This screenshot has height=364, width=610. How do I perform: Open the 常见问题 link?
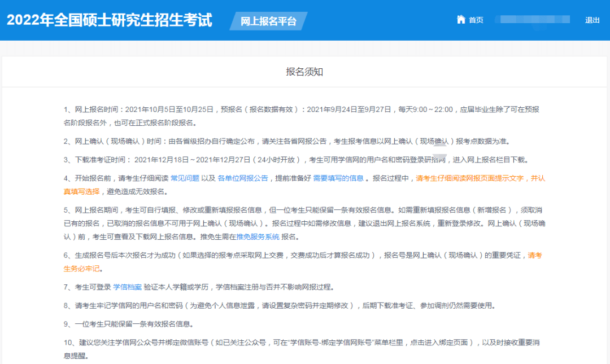pos(185,178)
